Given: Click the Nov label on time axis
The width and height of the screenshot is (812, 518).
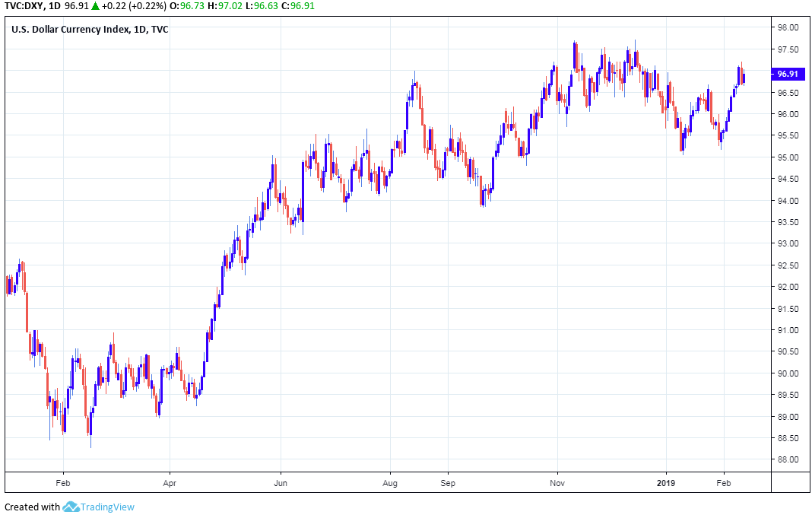Looking at the screenshot, I should tap(557, 482).
